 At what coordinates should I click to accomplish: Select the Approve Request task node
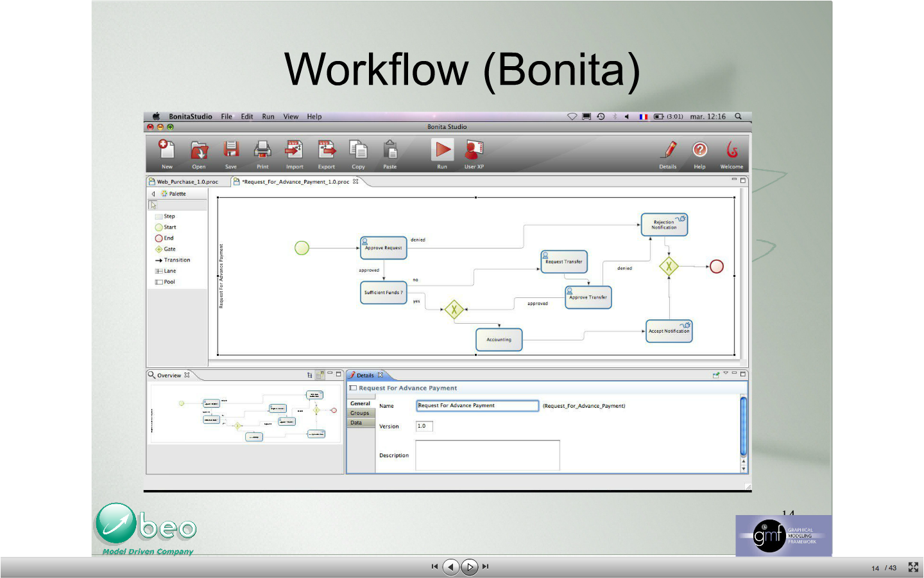click(383, 248)
